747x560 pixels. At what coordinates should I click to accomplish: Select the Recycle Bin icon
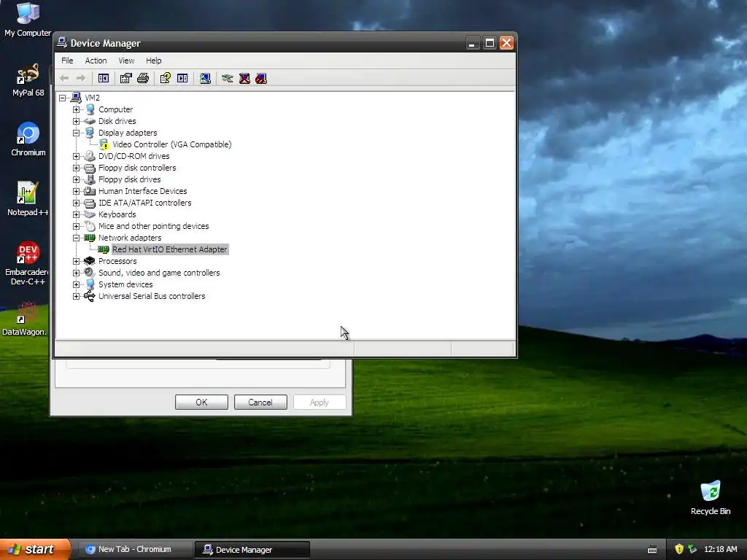point(711,498)
